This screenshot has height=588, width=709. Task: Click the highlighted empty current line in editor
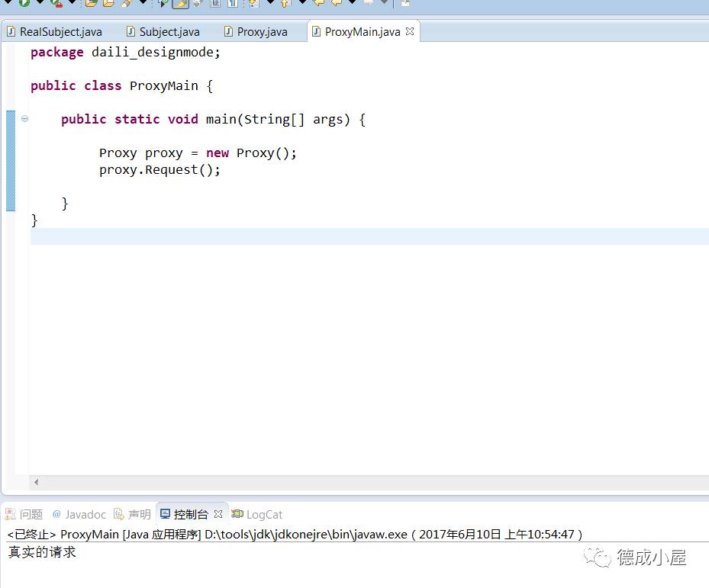coord(369,236)
